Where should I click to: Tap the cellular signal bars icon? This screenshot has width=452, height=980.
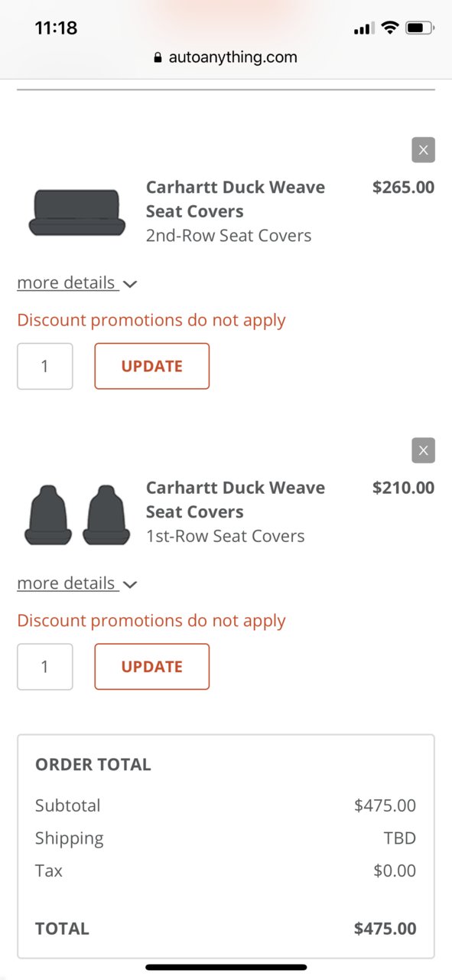[363, 29]
